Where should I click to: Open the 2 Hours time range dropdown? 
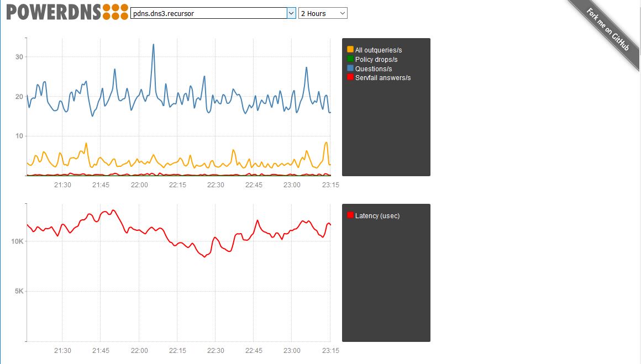coord(322,13)
